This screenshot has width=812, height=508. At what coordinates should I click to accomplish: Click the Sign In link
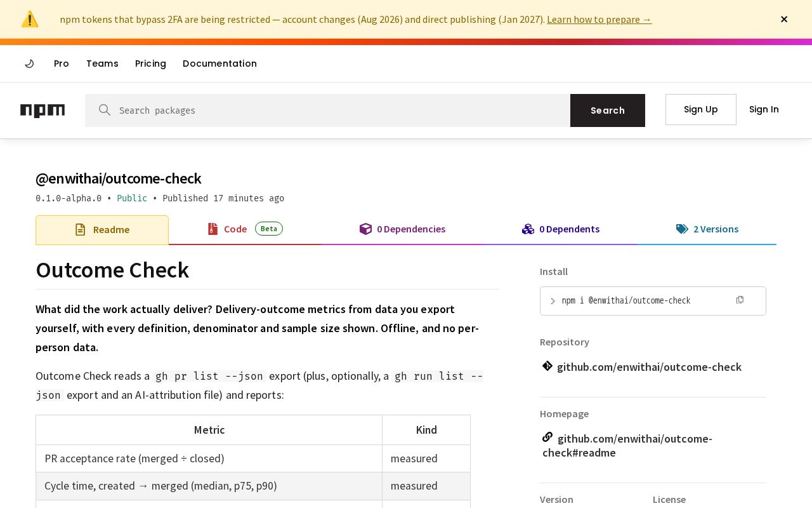click(764, 109)
